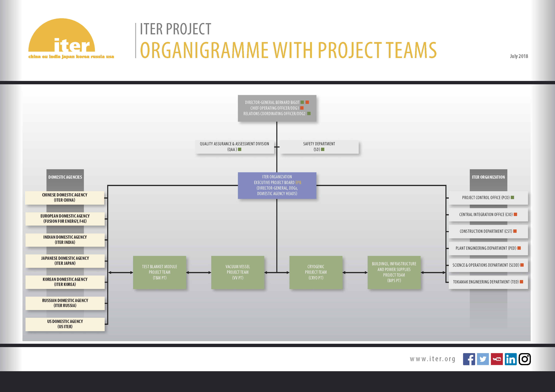Click orange square next to Chief Operating Officer/DDG1
555x392 pixels.
pyautogui.click(x=302, y=108)
